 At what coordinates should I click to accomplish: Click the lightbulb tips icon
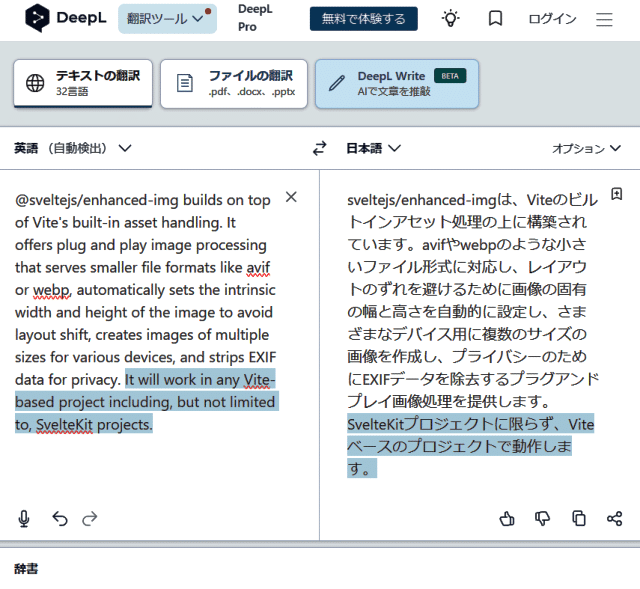point(451,19)
